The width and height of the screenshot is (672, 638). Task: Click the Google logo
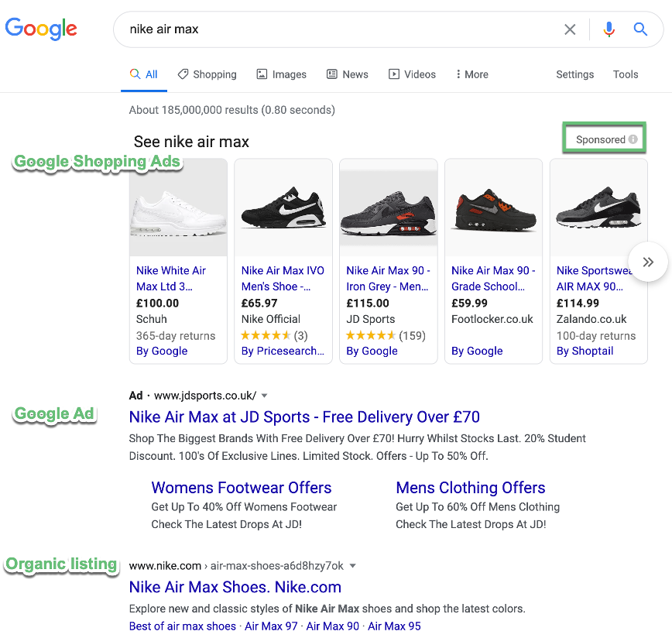[x=41, y=29]
